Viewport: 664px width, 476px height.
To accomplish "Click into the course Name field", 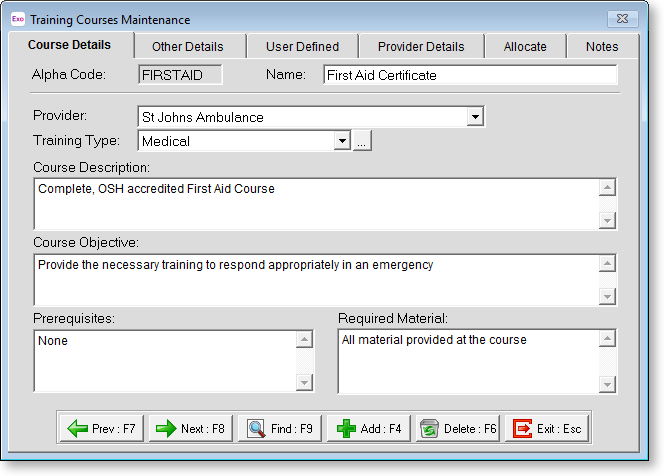I will [x=470, y=75].
